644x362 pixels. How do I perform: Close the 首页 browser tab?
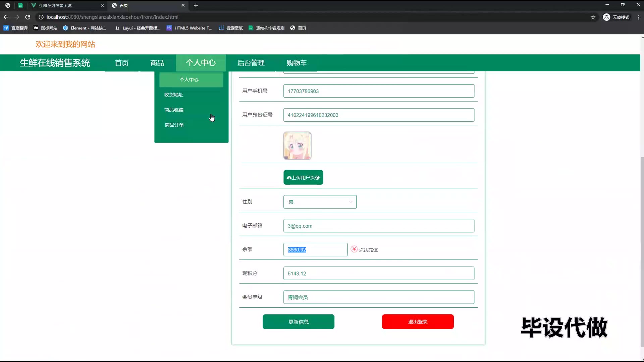(183, 5)
